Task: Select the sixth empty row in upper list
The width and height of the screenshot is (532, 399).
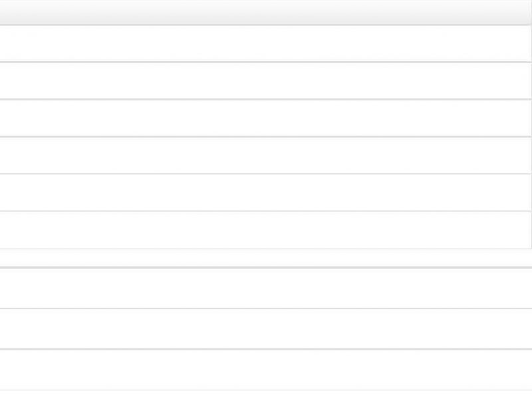Action: [x=265, y=230]
